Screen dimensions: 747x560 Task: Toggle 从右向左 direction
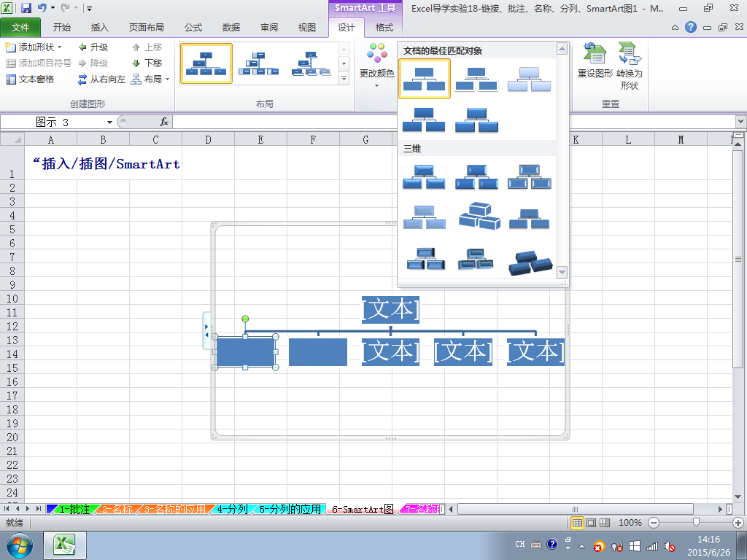pyautogui.click(x=101, y=79)
